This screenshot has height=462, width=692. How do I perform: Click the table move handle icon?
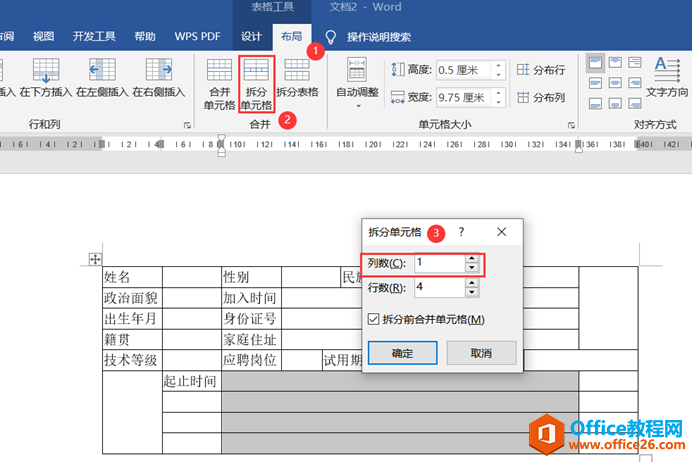(x=95, y=259)
